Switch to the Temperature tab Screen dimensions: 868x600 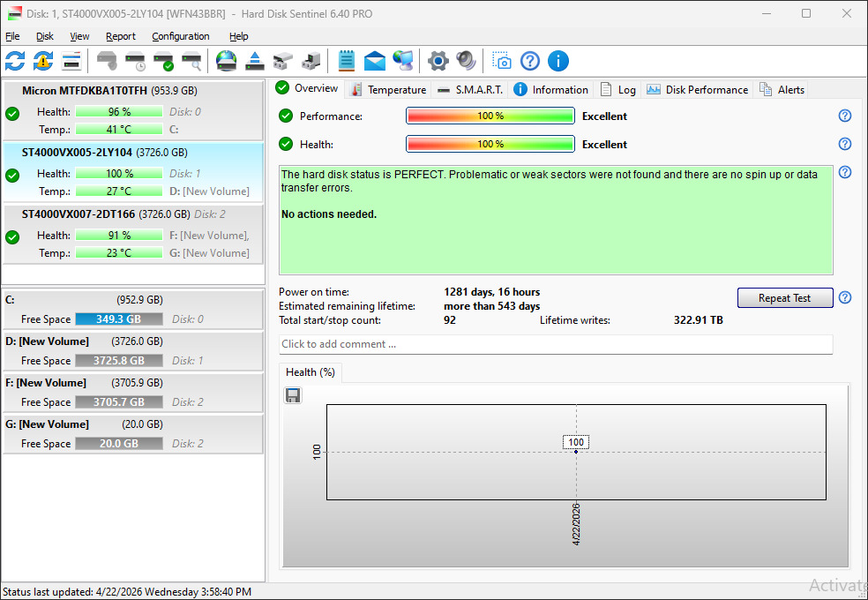tap(389, 90)
